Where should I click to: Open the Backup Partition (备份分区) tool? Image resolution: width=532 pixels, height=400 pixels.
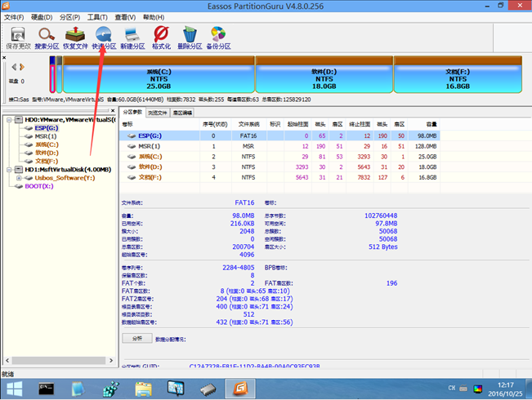click(x=218, y=38)
